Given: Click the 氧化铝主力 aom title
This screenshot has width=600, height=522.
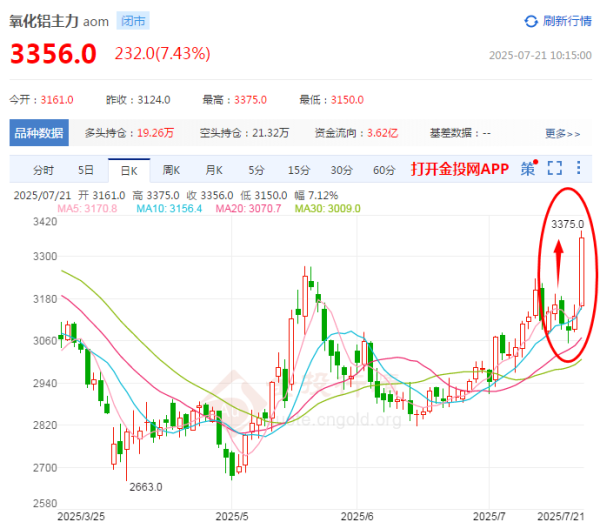Looking at the screenshot, I should pyautogui.click(x=59, y=21).
